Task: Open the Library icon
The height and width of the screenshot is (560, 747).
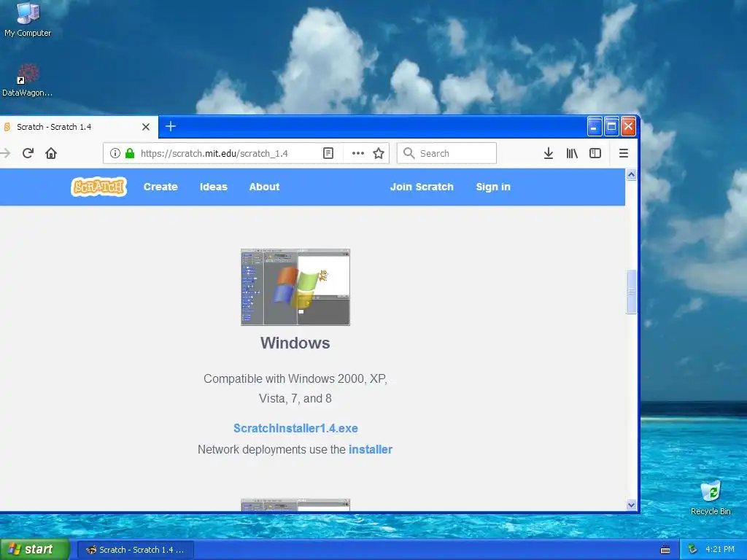Action: click(x=572, y=153)
